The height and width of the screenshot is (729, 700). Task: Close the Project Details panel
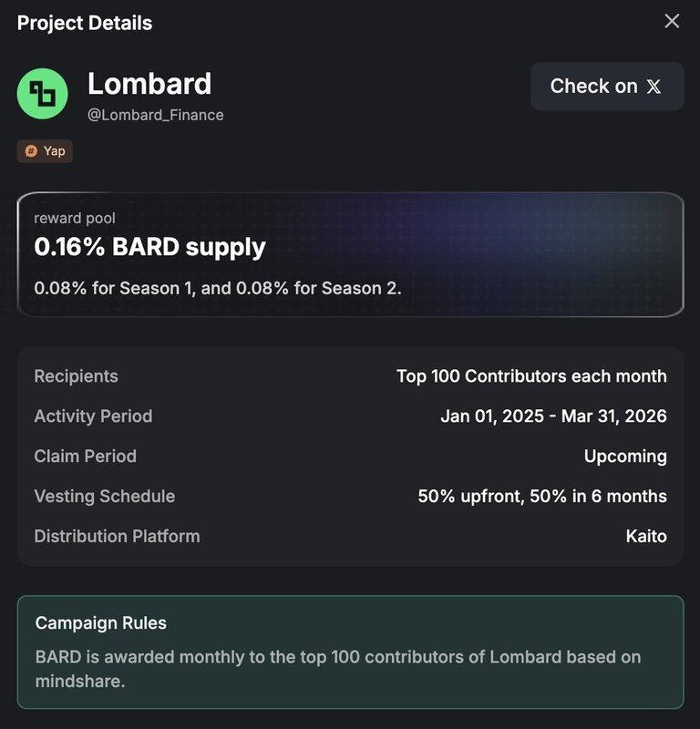click(672, 21)
